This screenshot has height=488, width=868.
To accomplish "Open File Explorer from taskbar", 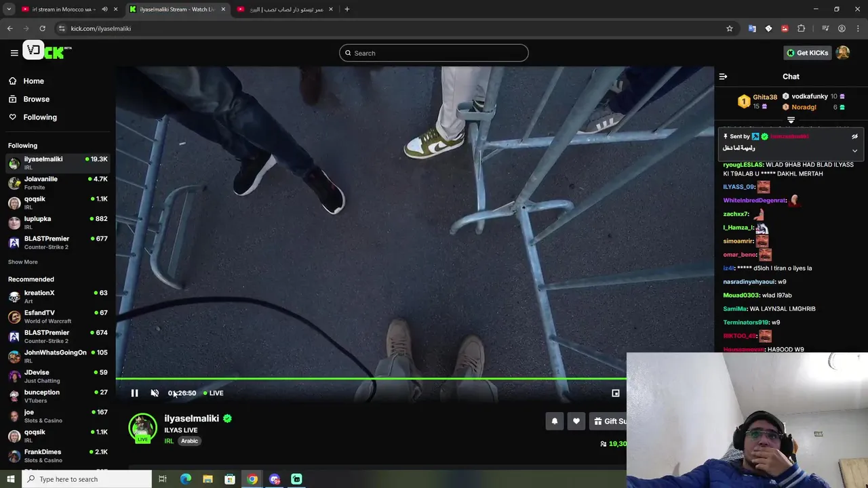I will click(208, 479).
